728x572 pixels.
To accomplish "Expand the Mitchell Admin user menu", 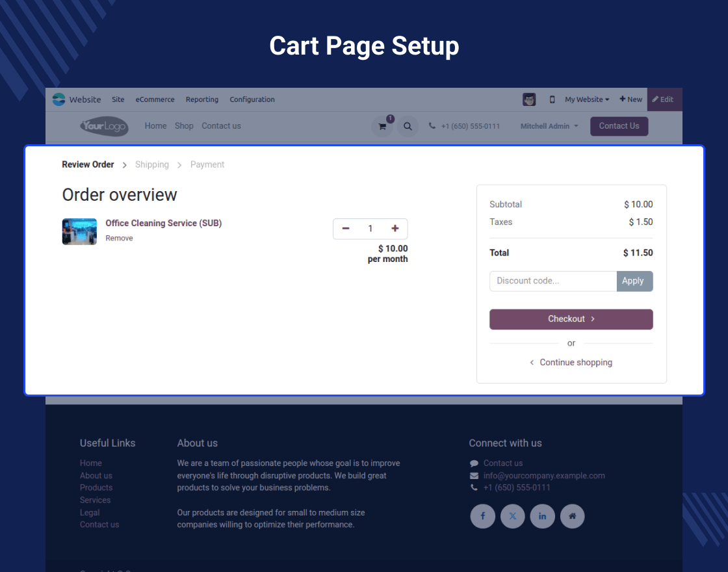I will coord(549,126).
